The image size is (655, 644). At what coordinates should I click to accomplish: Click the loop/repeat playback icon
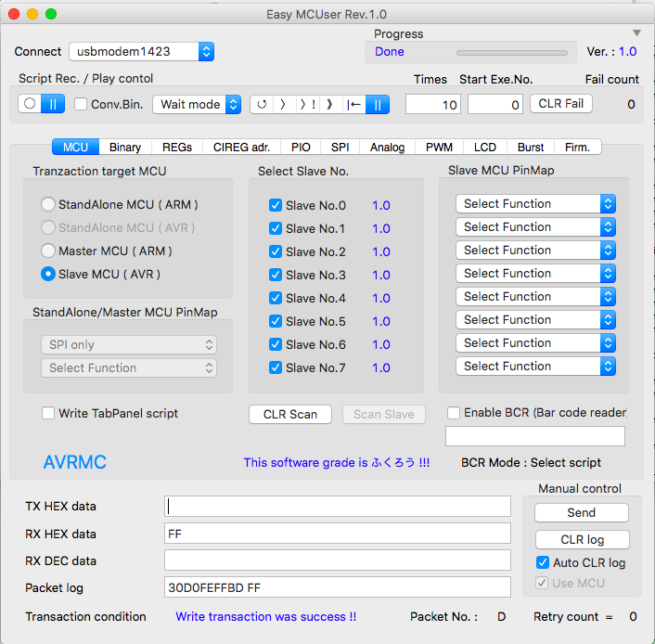coord(262,105)
